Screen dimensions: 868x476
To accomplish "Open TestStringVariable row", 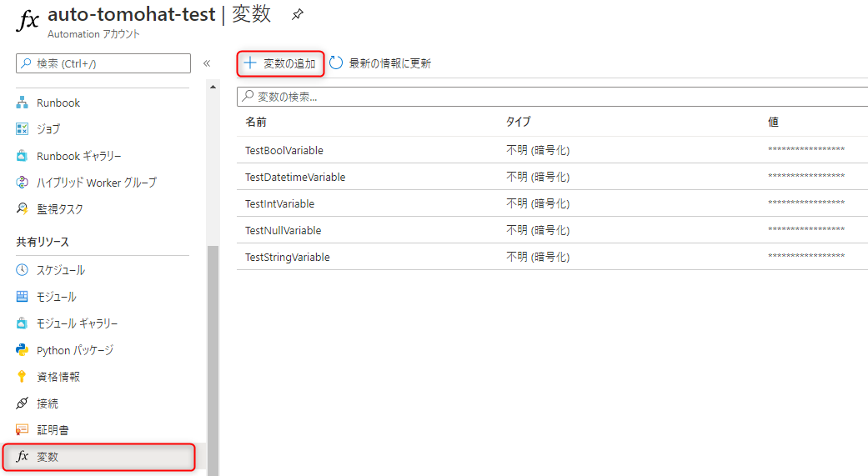I will (553, 256).
